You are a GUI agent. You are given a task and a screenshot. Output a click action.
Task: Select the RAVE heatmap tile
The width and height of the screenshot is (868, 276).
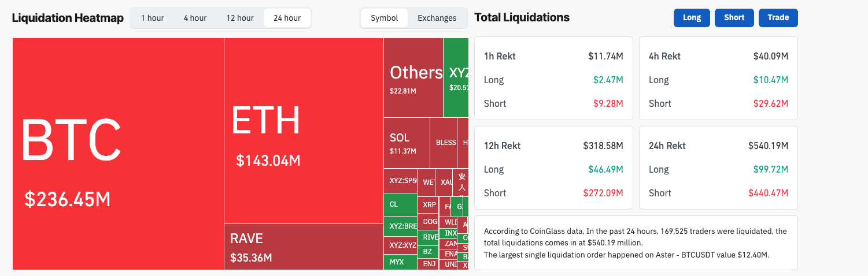304,247
